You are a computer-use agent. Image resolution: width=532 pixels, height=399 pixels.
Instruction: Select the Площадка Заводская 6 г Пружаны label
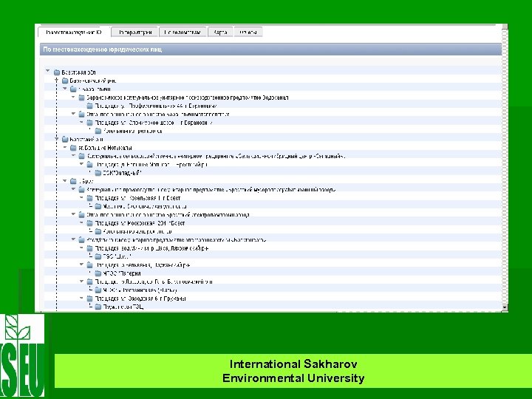click(x=140, y=299)
